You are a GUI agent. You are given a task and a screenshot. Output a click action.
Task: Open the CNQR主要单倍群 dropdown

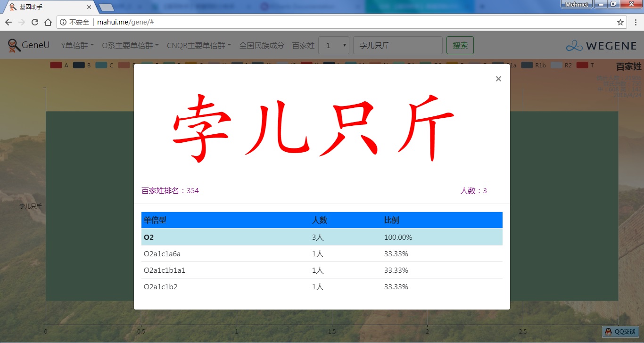(199, 46)
